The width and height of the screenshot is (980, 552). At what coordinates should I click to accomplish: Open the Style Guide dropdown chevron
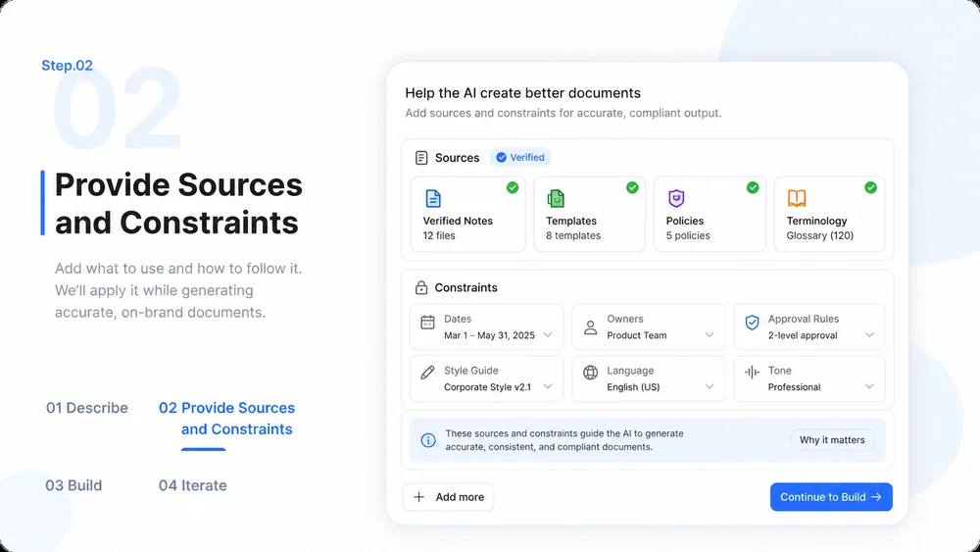(548, 387)
